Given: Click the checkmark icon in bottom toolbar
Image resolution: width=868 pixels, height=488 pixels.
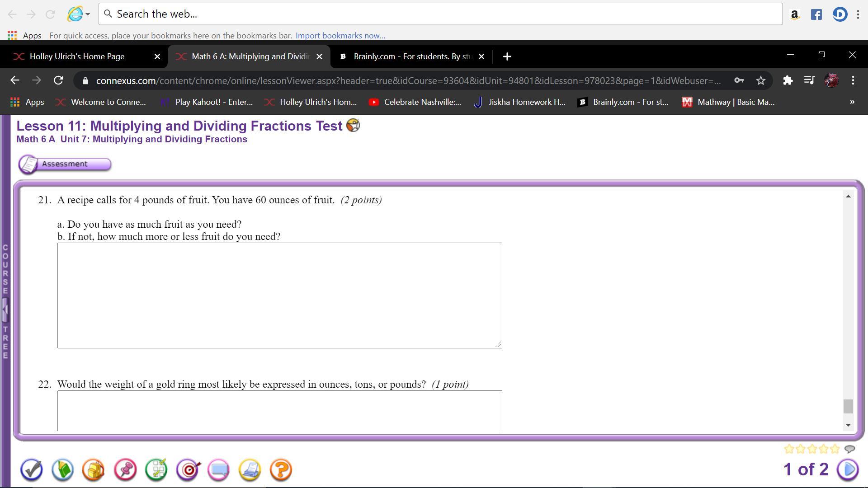Looking at the screenshot, I should 31,470.
